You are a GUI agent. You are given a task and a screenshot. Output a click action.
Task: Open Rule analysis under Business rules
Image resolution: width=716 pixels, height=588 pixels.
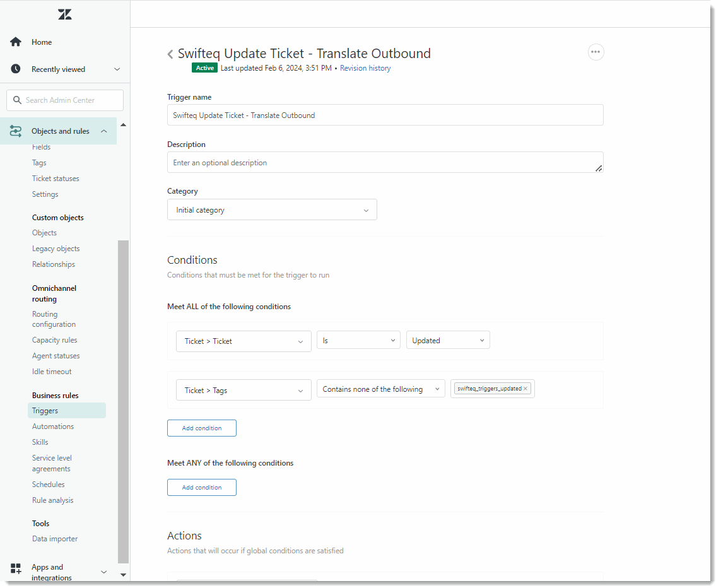(x=52, y=500)
